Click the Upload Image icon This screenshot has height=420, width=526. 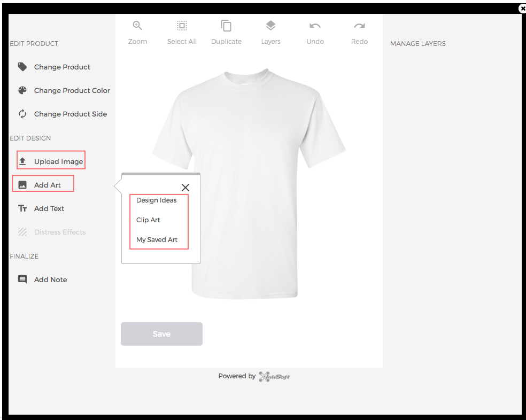coord(23,161)
